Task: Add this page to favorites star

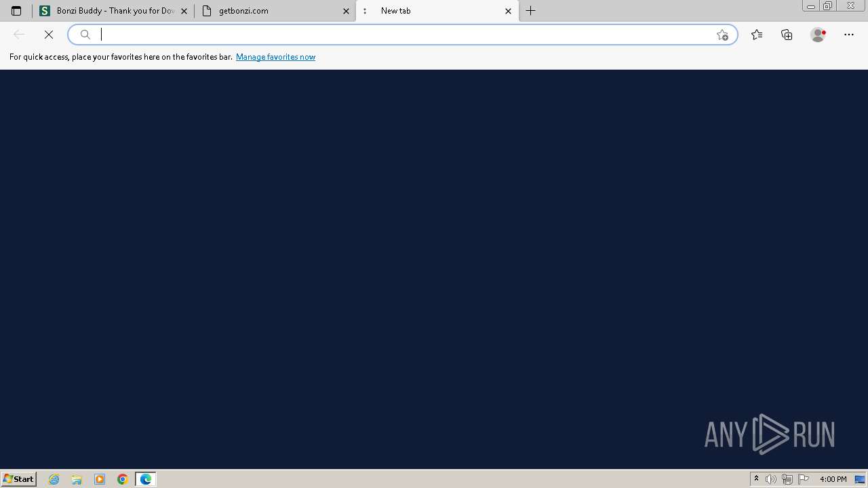Action: coord(722,35)
